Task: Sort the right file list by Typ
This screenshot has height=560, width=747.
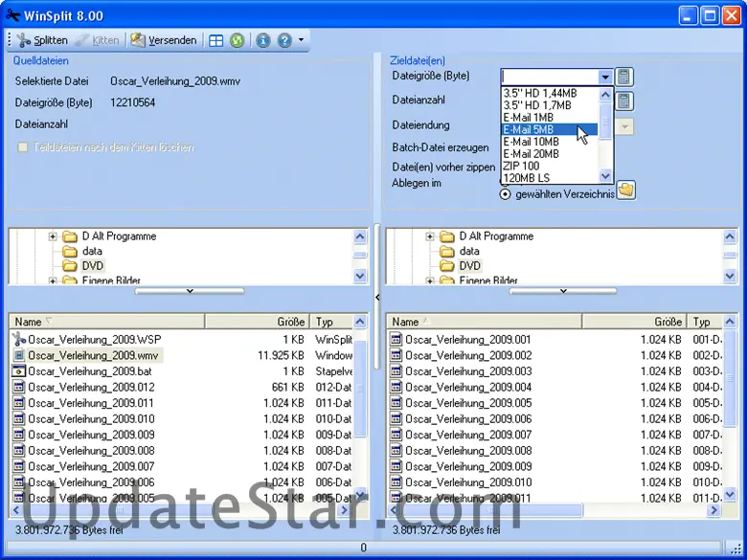Action: (x=705, y=322)
